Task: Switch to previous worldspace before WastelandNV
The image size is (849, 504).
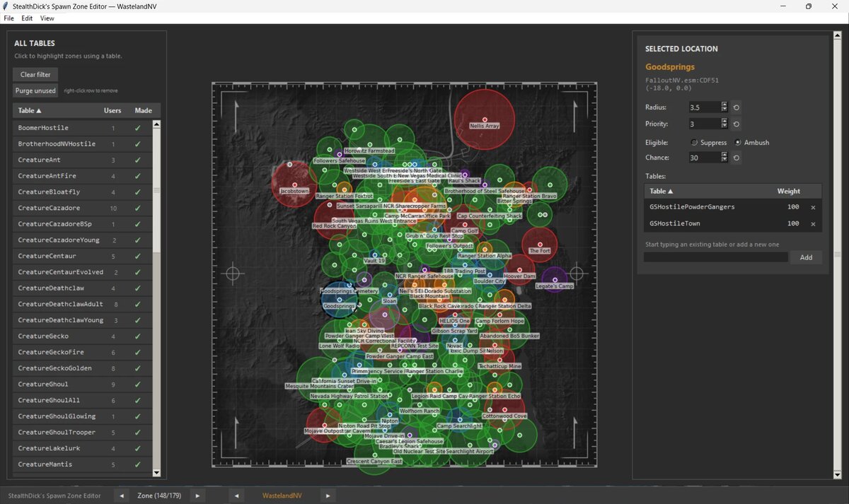Action: click(237, 496)
